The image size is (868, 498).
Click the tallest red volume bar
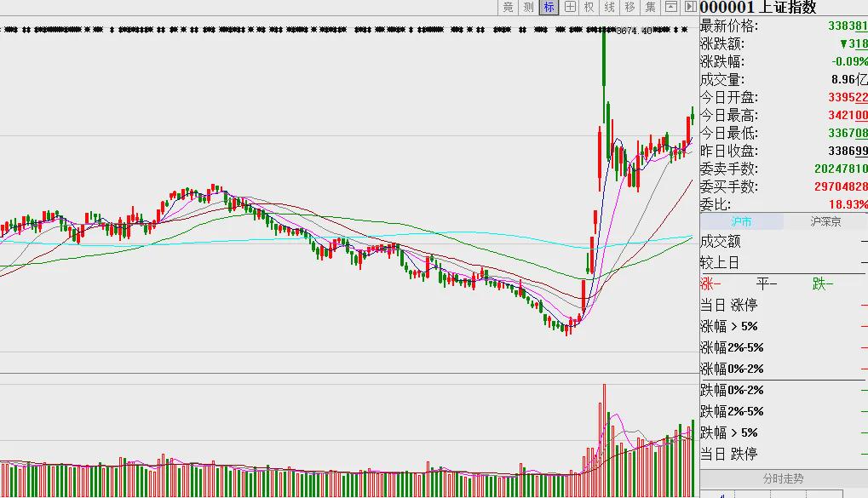click(605, 440)
